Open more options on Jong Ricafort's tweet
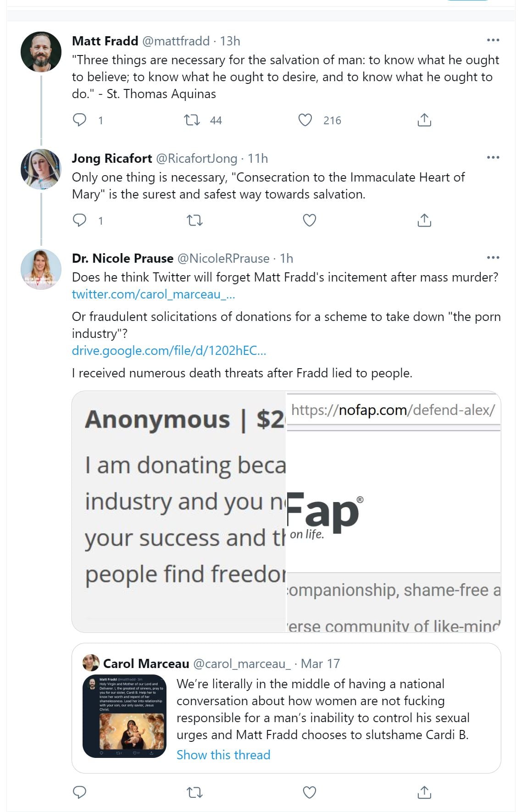The height and width of the screenshot is (812, 521). point(493,158)
